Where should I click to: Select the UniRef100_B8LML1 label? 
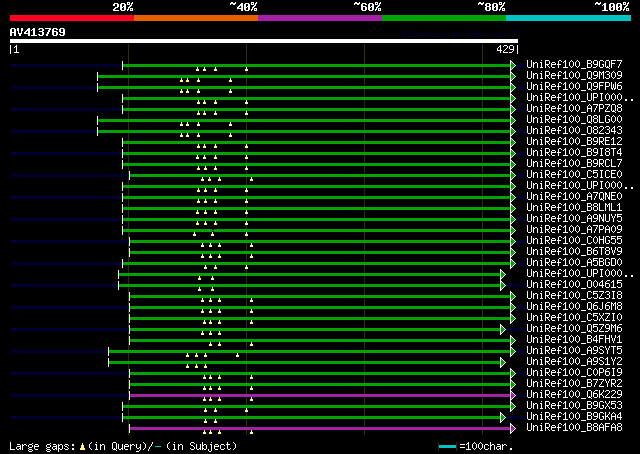[574, 208]
